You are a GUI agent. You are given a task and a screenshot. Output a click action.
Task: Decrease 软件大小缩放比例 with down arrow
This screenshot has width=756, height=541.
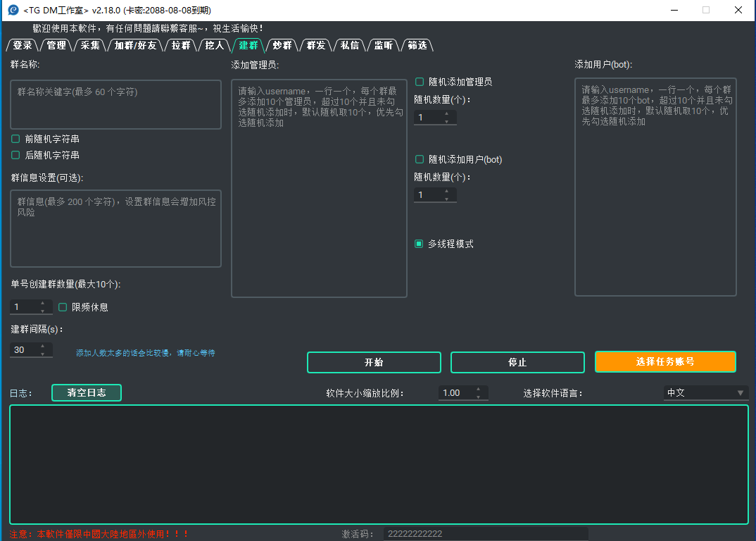[478, 397]
